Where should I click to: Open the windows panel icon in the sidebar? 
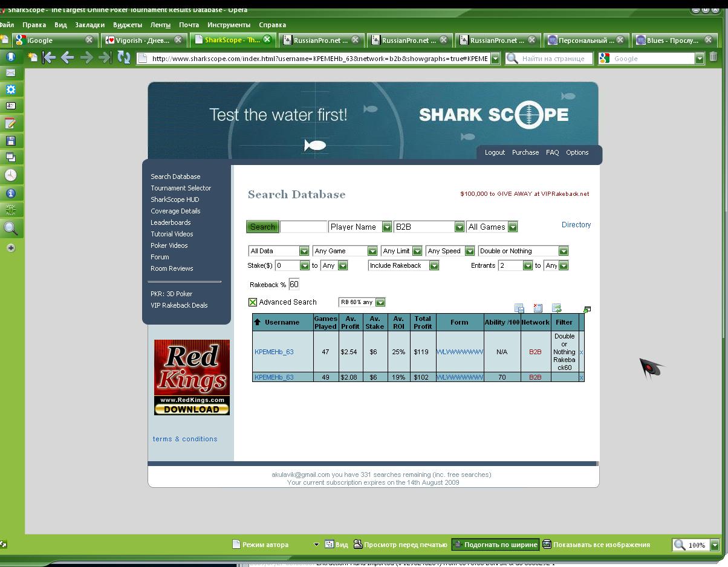coord(10,157)
